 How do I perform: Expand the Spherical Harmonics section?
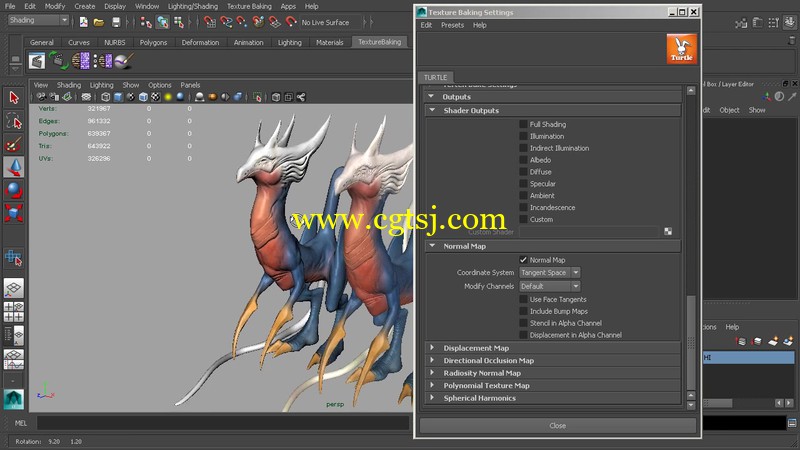(433, 398)
